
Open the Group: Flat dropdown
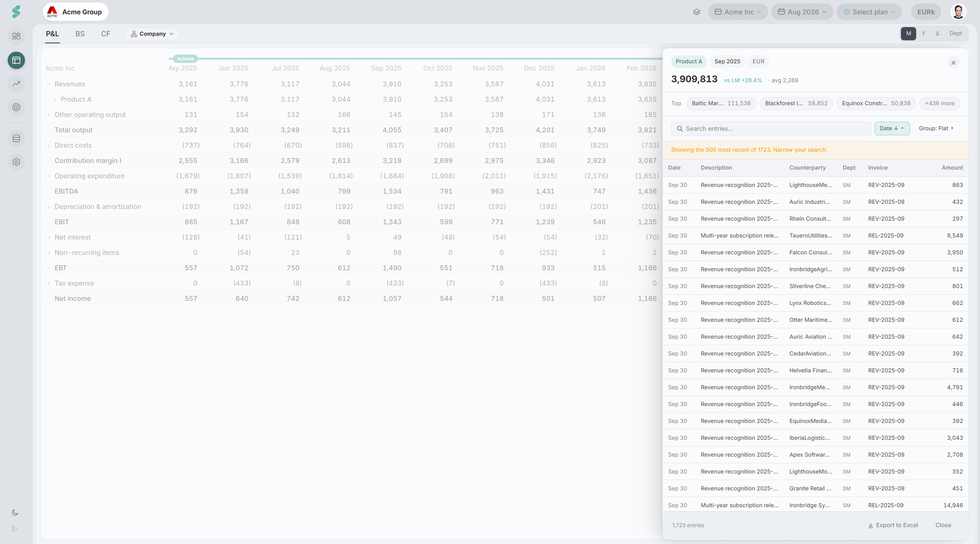936,129
